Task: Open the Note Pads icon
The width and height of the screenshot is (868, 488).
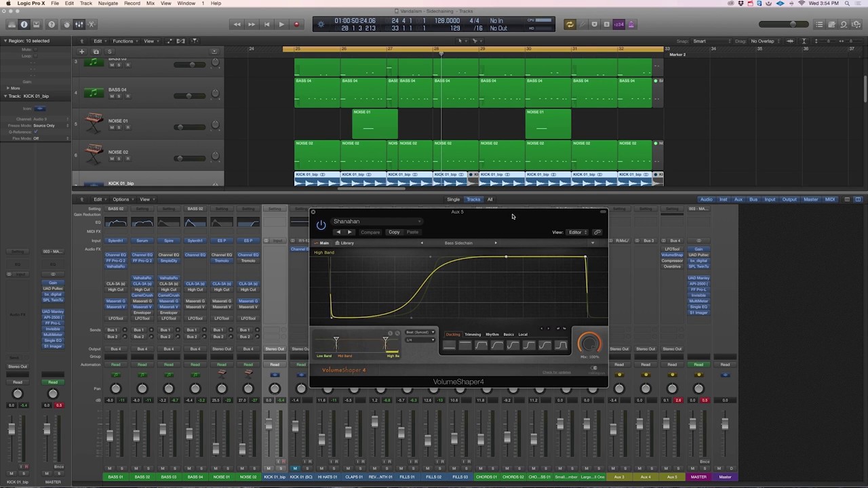Action: [831, 24]
